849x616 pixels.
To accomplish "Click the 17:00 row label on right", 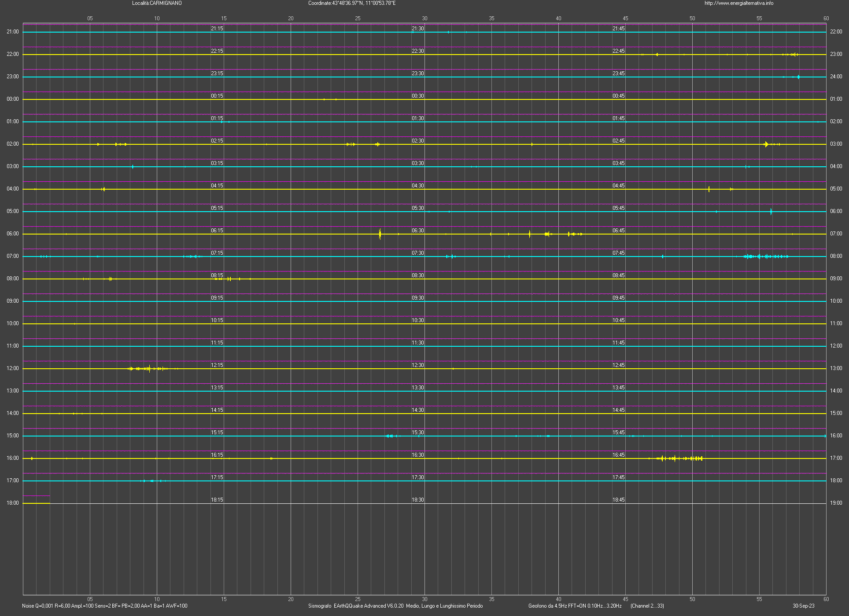I will [836, 458].
